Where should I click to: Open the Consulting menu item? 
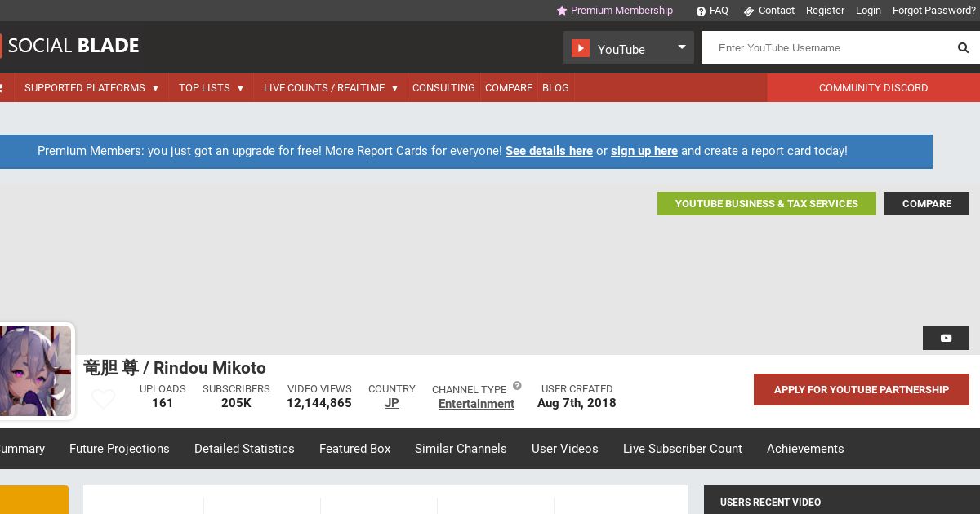(x=443, y=88)
